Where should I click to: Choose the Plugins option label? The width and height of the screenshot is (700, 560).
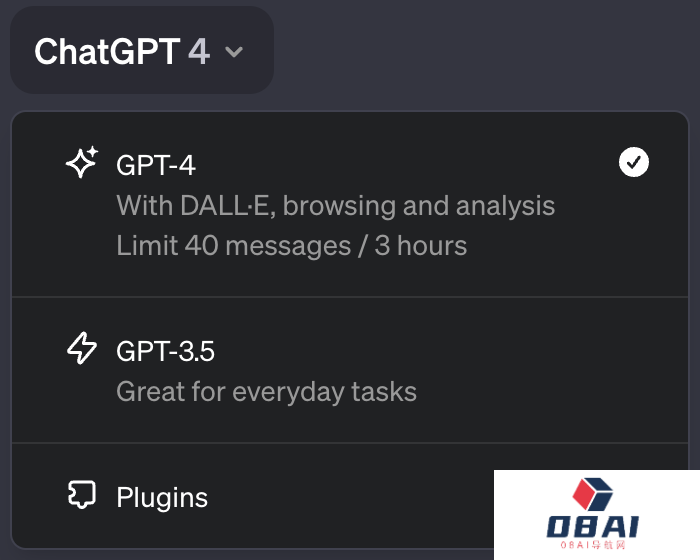pyautogui.click(x=162, y=497)
